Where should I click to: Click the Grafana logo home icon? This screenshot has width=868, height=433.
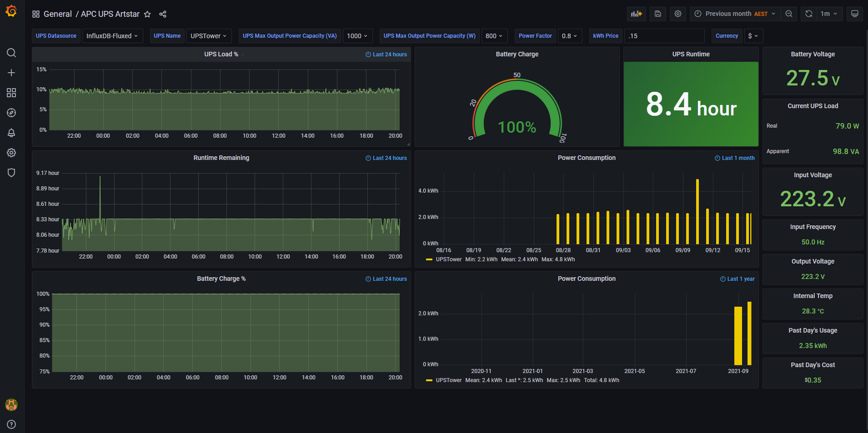pyautogui.click(x=11, y=11)
